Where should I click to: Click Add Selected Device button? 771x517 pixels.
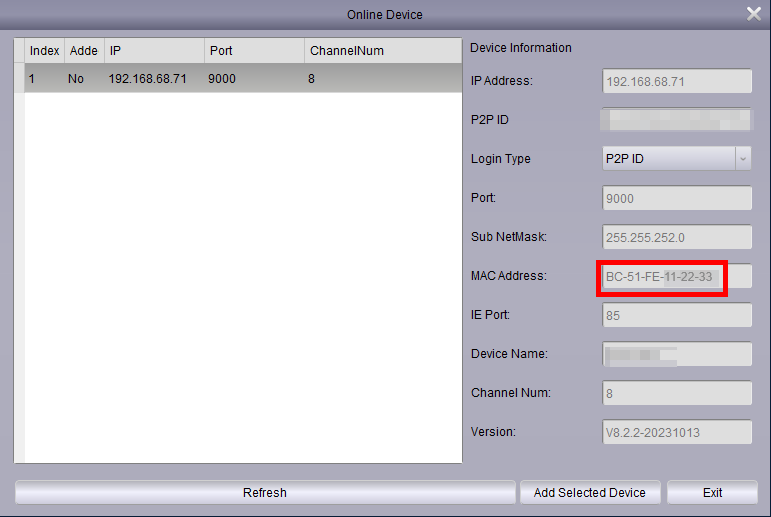point(590,492)
